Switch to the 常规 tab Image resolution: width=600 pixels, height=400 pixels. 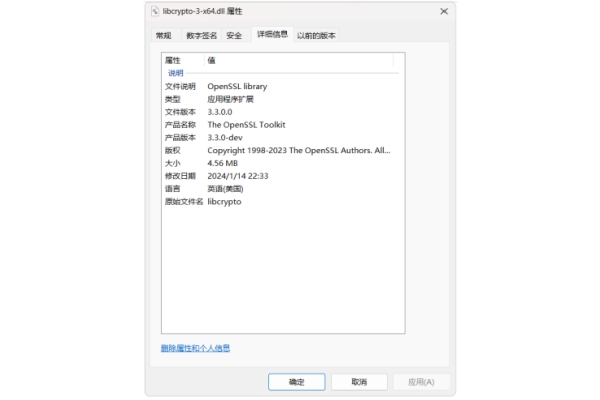(163, 36)
